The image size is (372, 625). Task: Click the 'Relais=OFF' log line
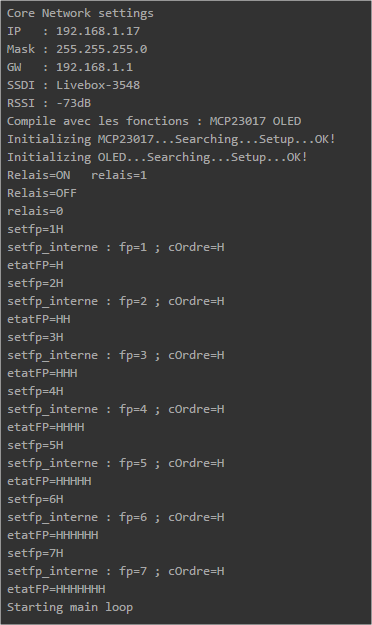(42, 193)
